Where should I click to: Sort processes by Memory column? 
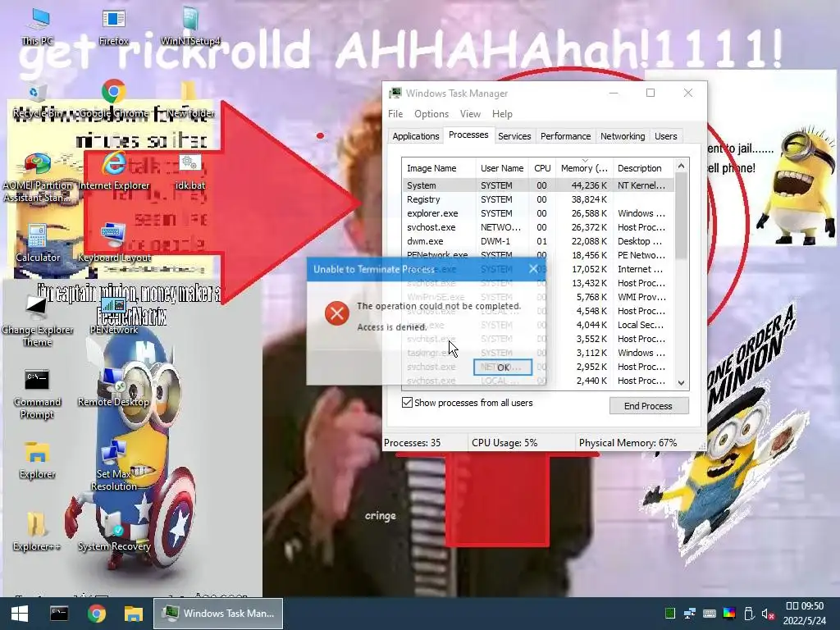click(584, 168)
